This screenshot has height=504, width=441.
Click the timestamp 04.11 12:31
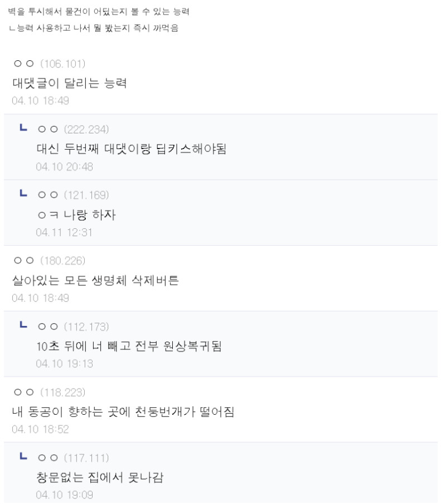tap(64, 233)
